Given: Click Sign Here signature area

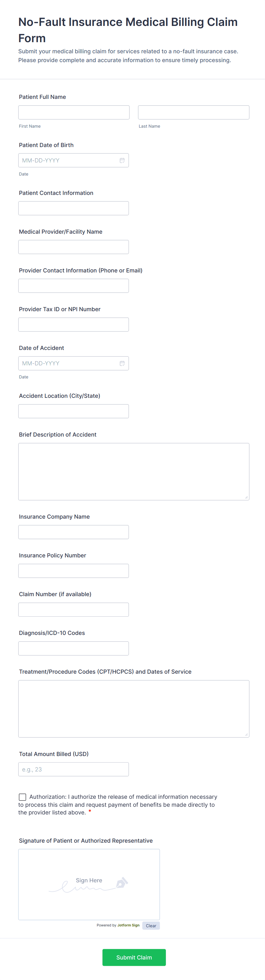Looking at the screenshot, I should (89, 885).
